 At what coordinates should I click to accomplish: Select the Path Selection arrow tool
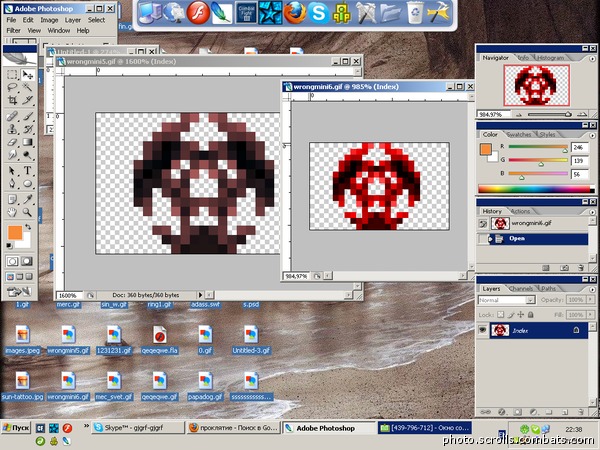(x=12, y=171)
